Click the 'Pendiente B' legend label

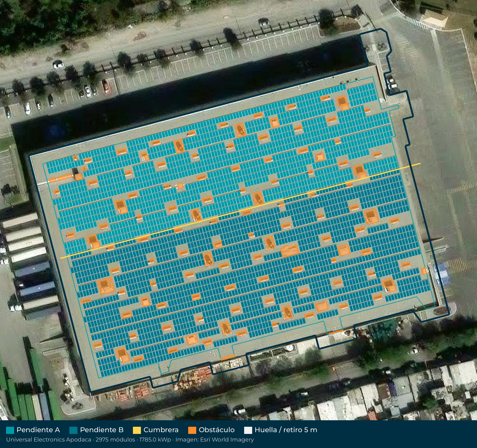[x=102, y=430]
